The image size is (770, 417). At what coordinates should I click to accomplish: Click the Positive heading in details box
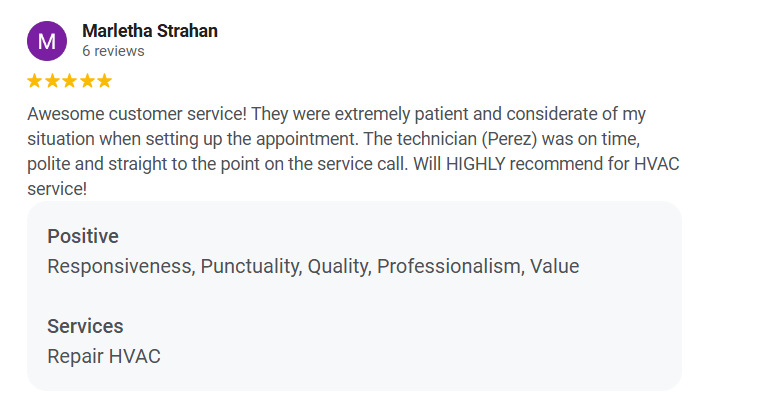pyautogui.click(x=83, y=236)
